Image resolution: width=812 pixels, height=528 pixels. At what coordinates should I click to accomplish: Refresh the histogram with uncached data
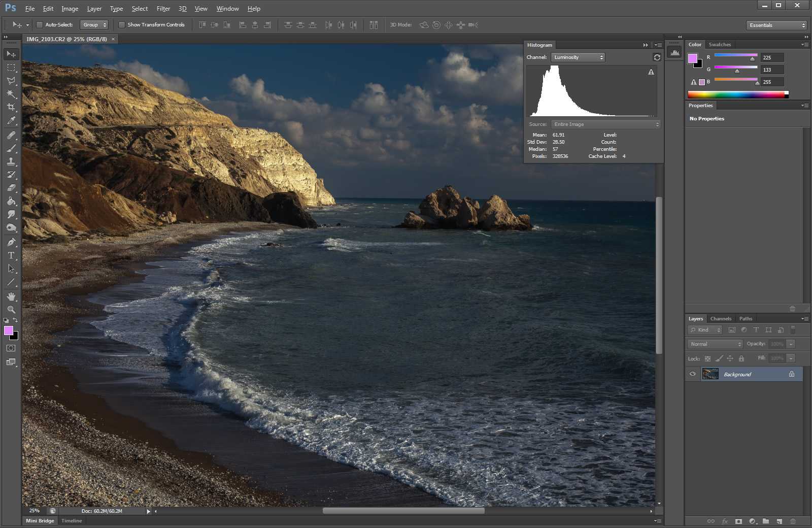coord(657,57)
